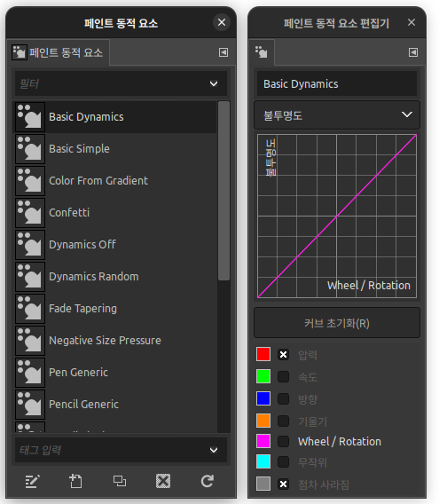The image size is (439, 504).
Task: Click the blue 방향 color swatch
Action: click(x=263, y=398)
